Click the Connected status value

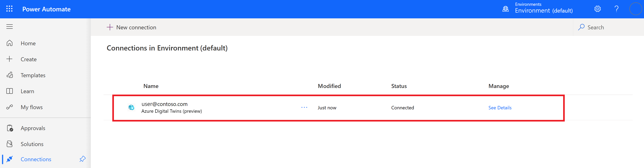coord(402,108)
